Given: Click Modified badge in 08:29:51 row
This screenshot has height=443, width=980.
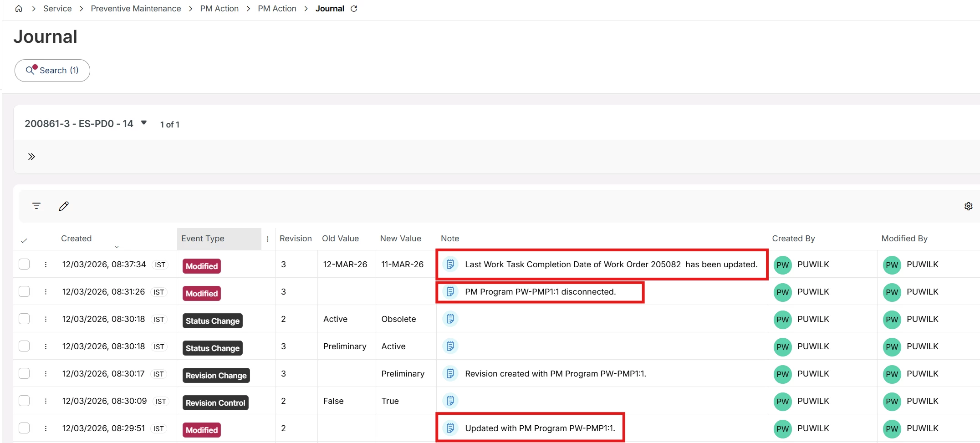Looking at the screenshot, I should [x=202, y=430].
